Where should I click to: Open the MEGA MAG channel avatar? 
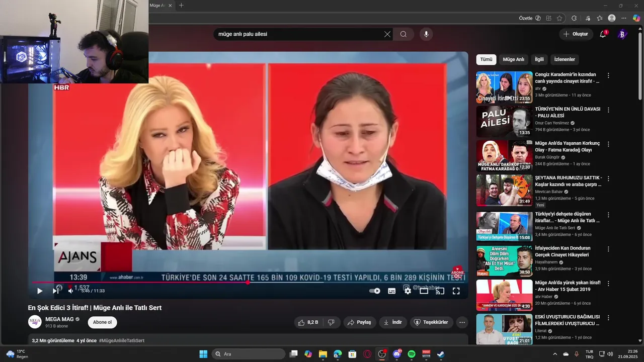click(x=35, y=322)
